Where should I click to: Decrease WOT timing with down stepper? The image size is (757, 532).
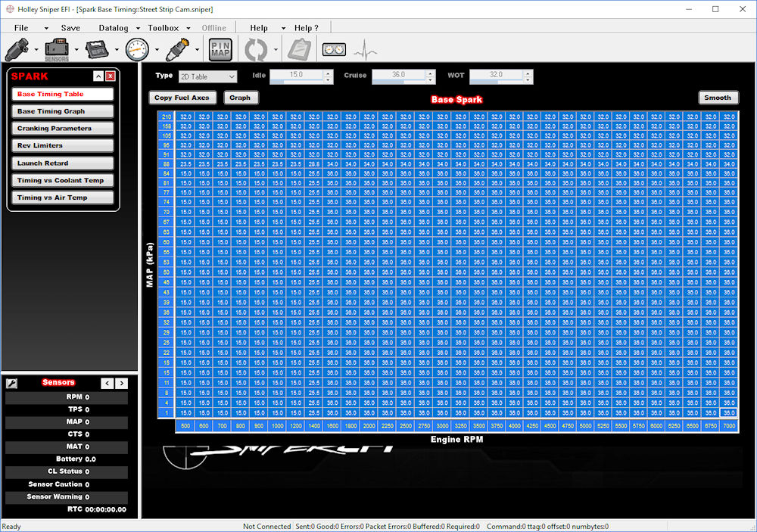pyautogui.click(x=528, y=79)
